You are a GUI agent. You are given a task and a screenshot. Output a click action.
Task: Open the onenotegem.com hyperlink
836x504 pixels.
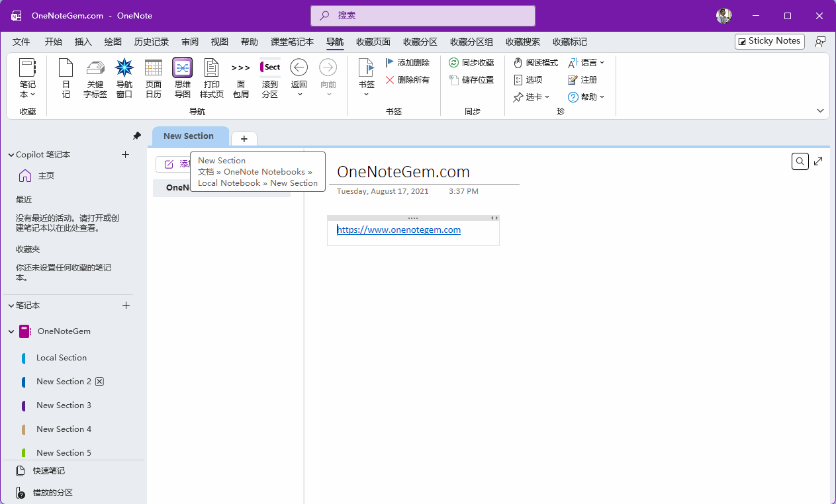398,230
